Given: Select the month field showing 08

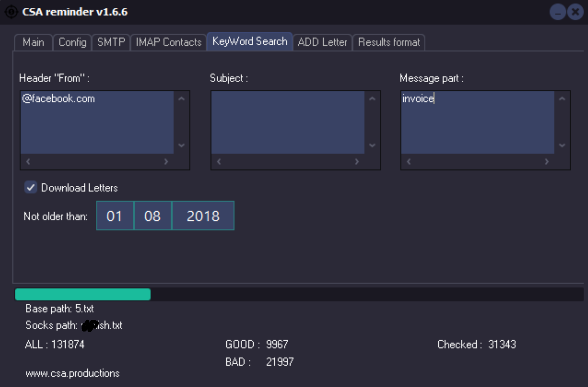Looking at the screenshot, I should point(153,216).
